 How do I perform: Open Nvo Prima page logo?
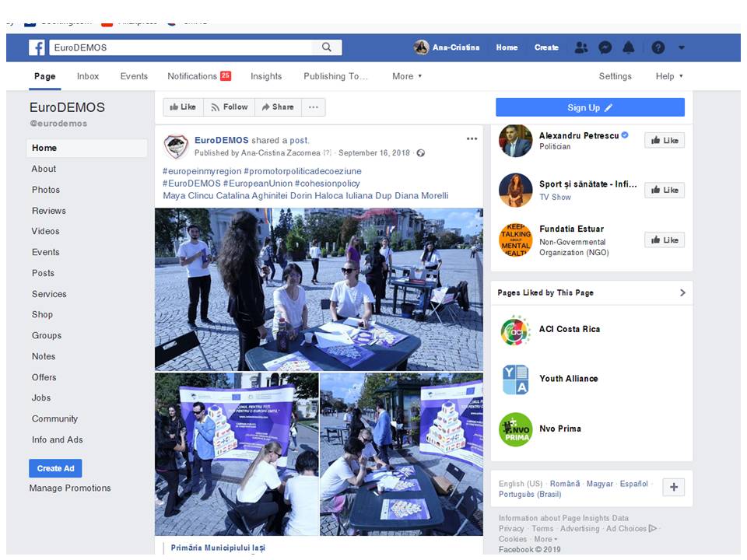point(515,429)
